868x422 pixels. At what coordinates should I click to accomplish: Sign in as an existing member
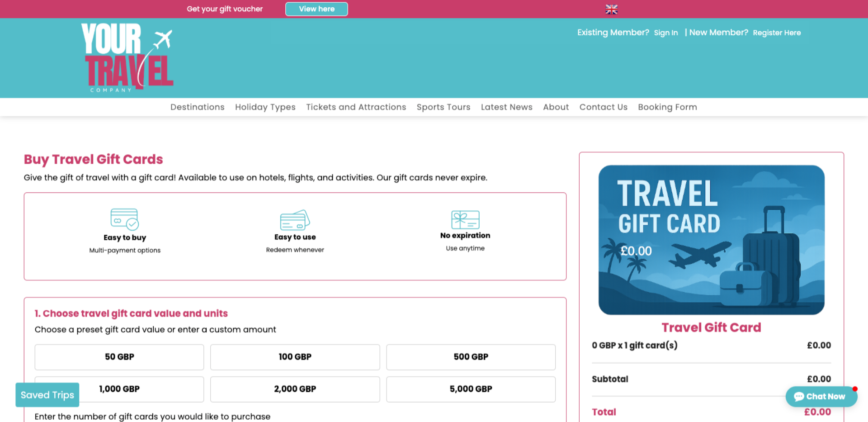click(x=665, y=33)
